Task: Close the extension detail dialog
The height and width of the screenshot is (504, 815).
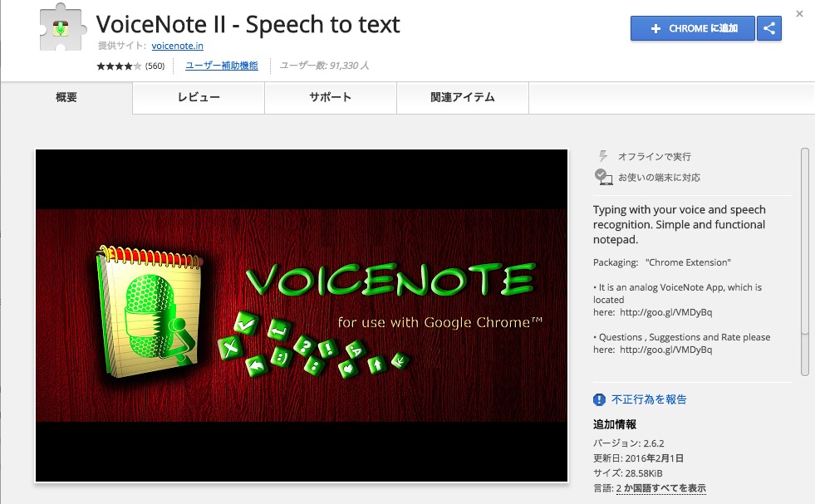Action: click(x=799, y=13)
